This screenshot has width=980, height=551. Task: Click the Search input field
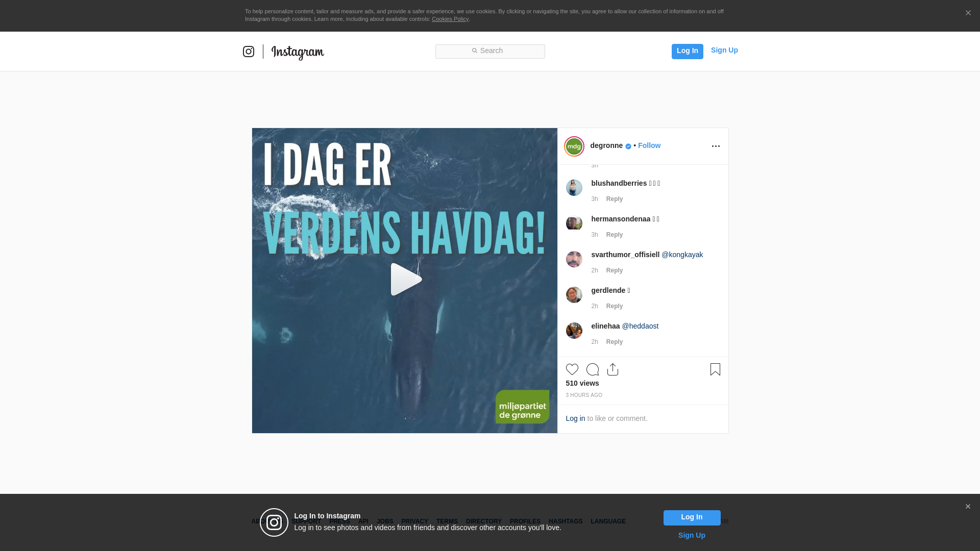pyautogui.click(x=490, y=51)
